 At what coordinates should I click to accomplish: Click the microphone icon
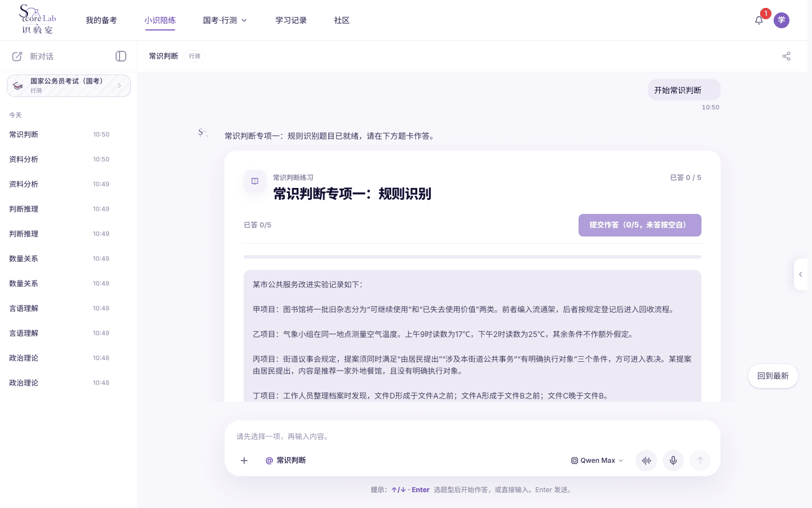[673, 461]
